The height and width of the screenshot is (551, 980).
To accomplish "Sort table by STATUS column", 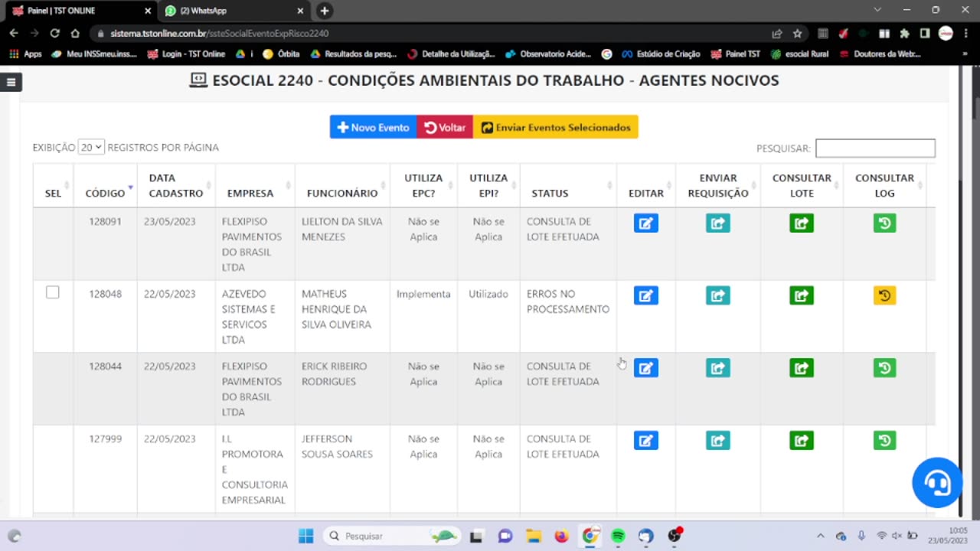I will pos(568,185).
